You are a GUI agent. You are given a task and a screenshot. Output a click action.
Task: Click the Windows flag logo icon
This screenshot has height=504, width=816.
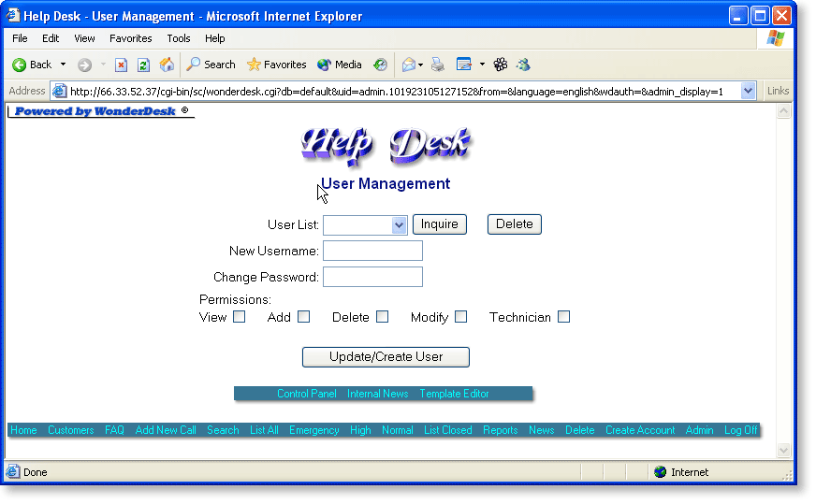point(775,38)
